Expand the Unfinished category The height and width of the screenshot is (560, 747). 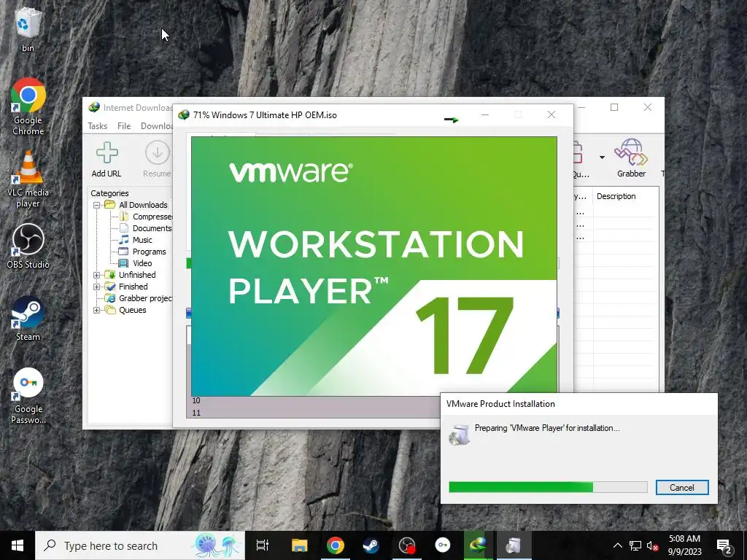[96, 275]
